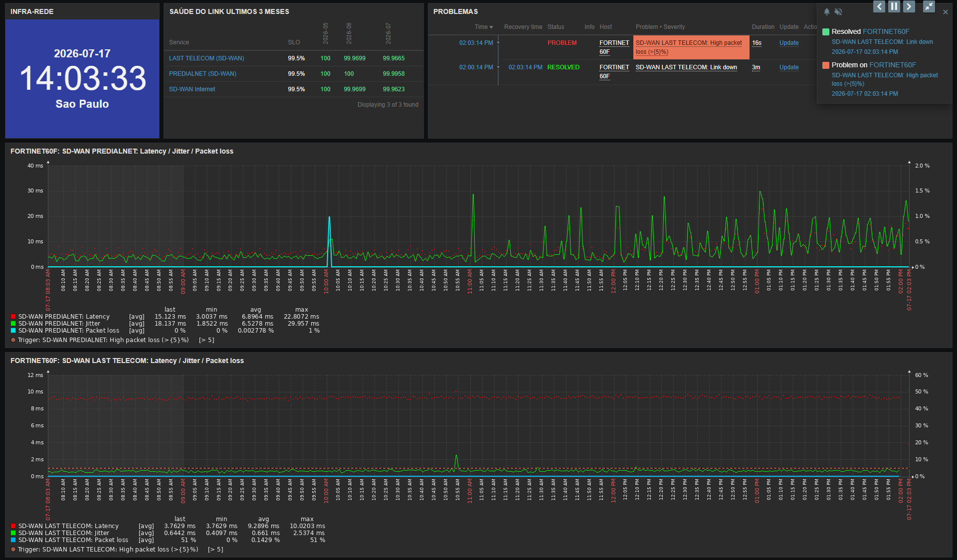957x560 pixels.
Task: Go to previous dashboard page
Action: [879, 6]
